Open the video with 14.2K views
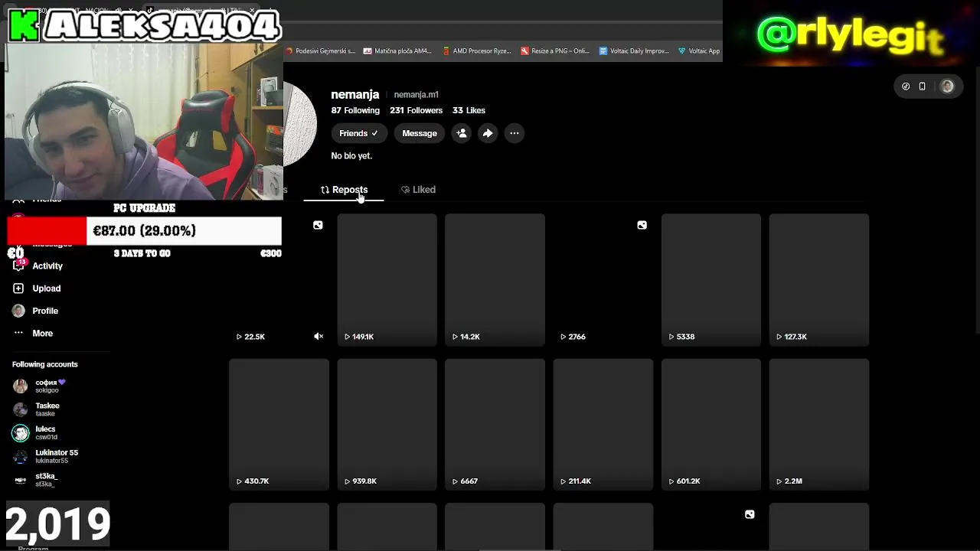This screenshot has width=980, height=551. (495, 279)
